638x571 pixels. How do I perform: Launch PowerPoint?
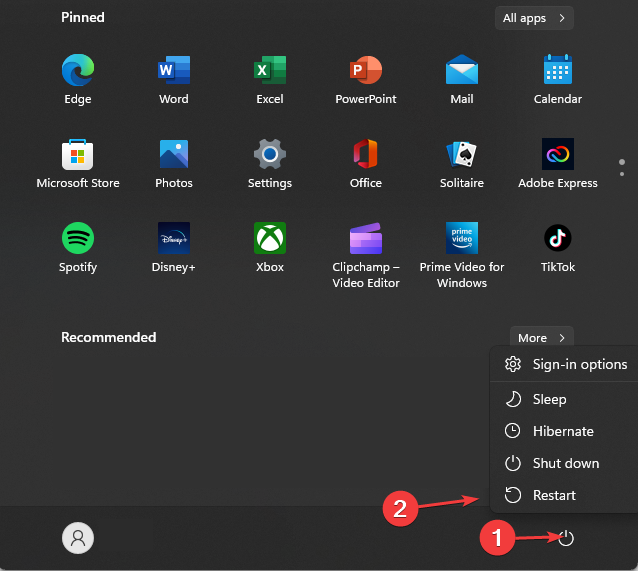tap(366, 79)
